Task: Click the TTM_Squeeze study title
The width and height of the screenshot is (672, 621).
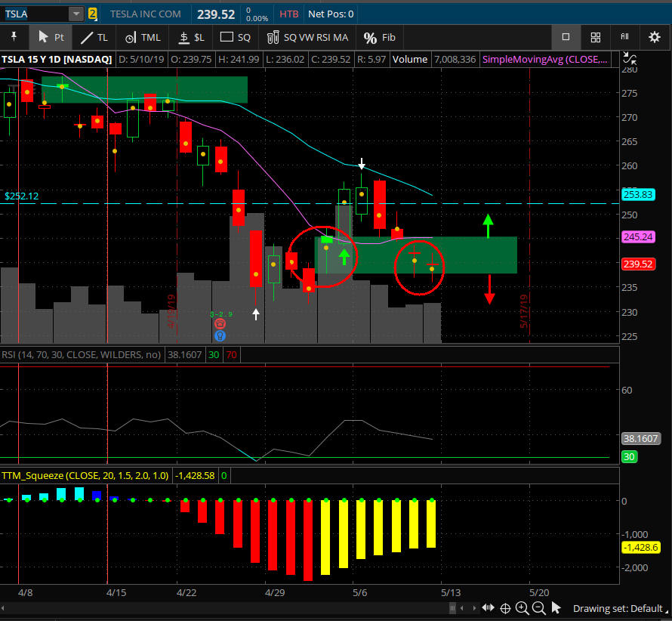Action: (85, 476)
